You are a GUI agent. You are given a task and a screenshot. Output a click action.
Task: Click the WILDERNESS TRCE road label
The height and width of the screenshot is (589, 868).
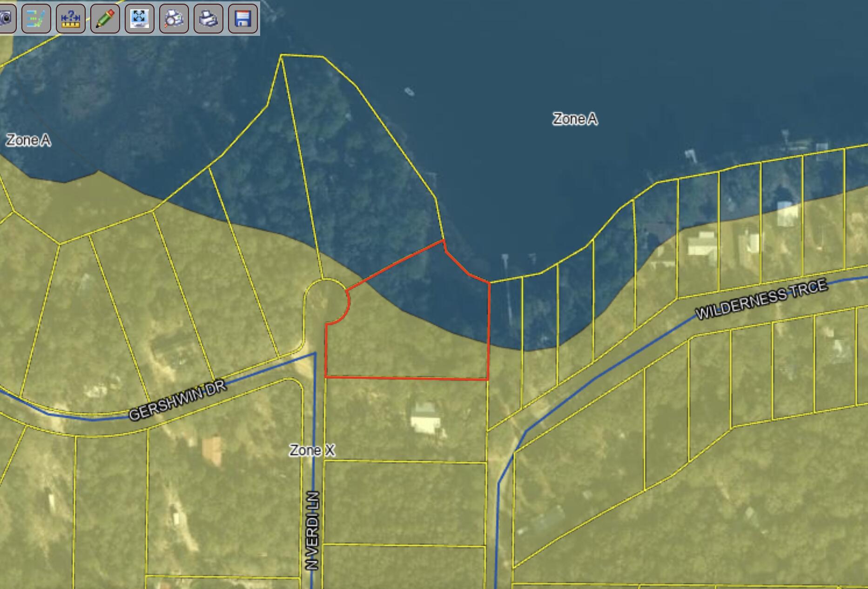761,299
